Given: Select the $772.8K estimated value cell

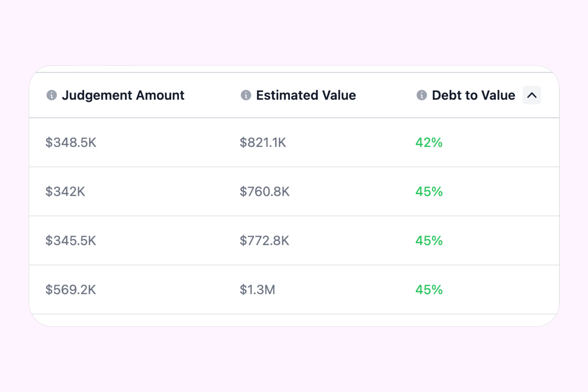Looking at the screenshot, I should 264,240.
